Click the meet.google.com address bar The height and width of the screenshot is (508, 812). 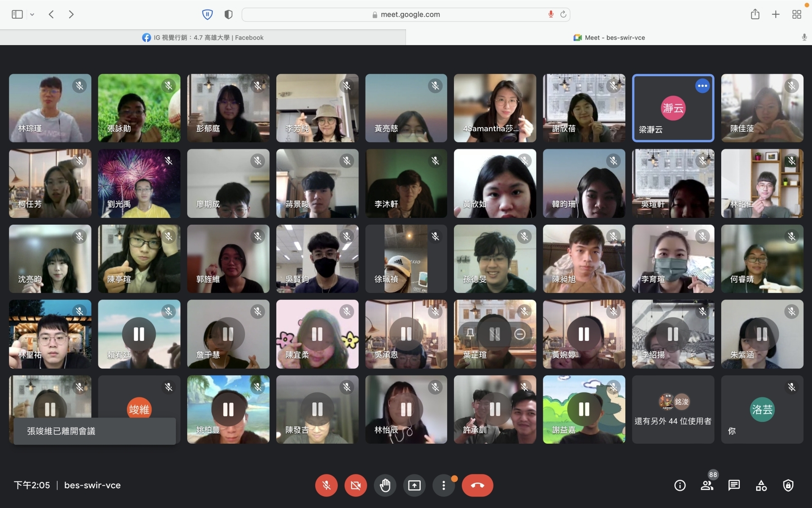406,14
